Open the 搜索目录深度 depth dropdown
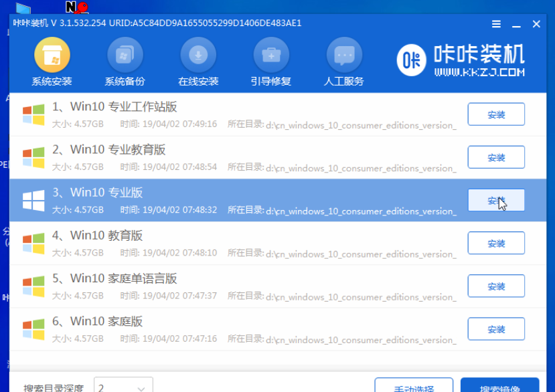Image resolution: width=555 pixels, height=392 pixels. point(123,385)
